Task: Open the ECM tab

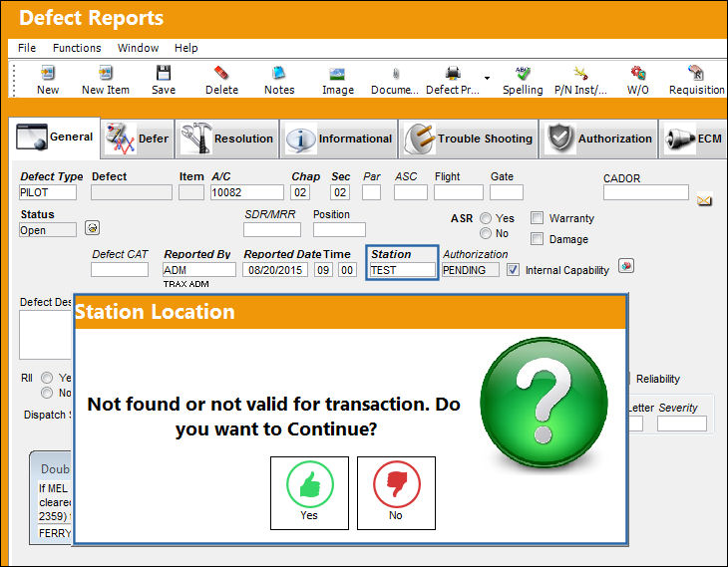Action: tap(693, 139)
